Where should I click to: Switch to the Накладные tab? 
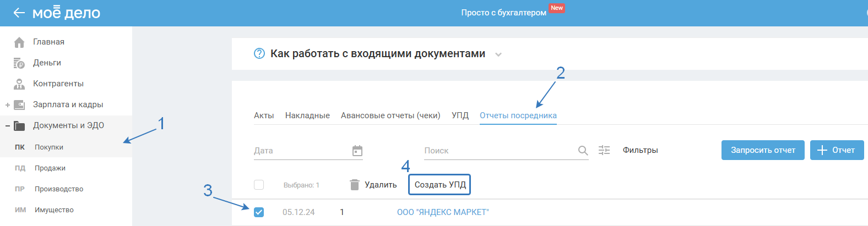(307, 115)
